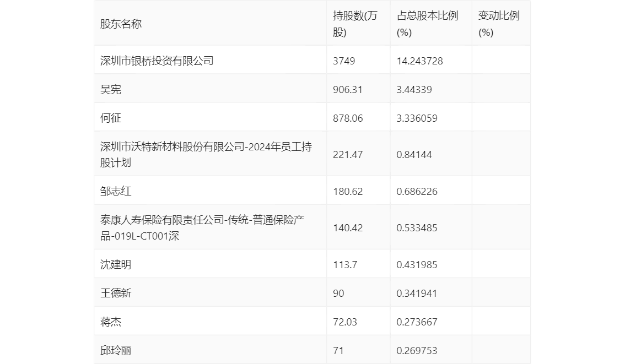
Task: Select the 泰康人寿保险有限责任公司 shareholder entry
Action: pos(202,228)
